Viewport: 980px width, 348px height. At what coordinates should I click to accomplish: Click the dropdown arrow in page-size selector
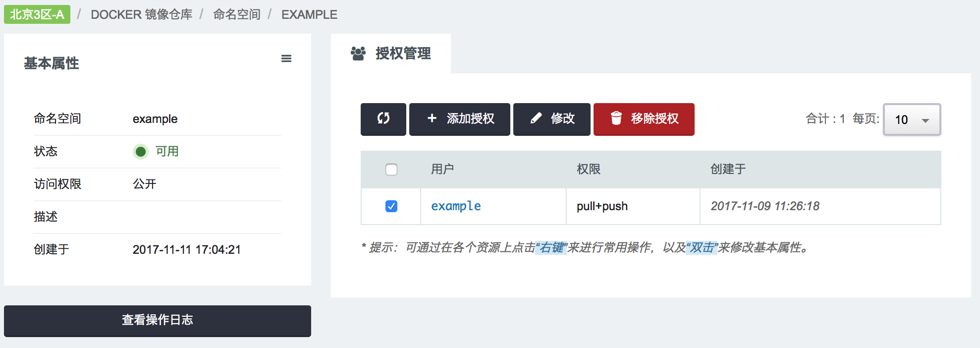pyautogui.click(x=925, y=120)
